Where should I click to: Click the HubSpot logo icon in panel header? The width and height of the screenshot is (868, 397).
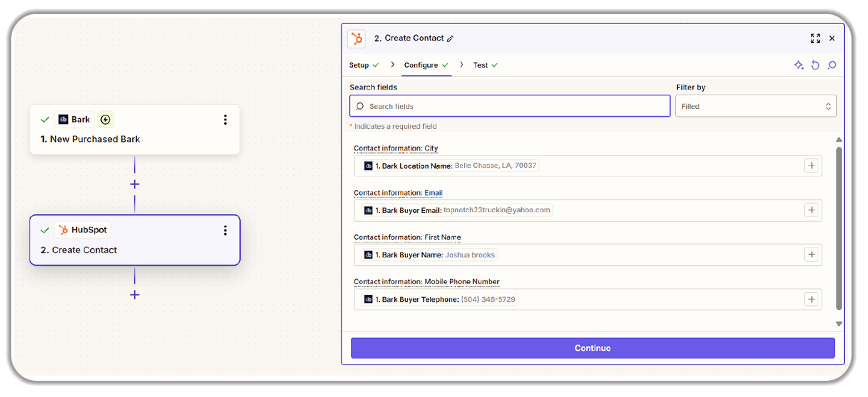(356, 39)
